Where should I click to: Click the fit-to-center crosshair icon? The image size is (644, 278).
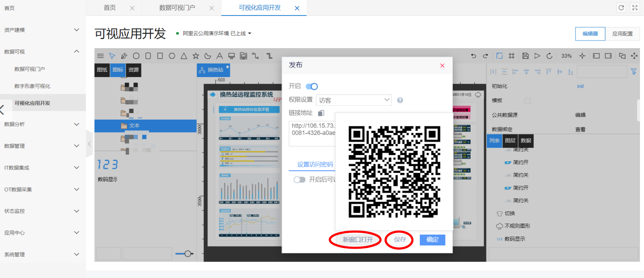click(582, 56)
